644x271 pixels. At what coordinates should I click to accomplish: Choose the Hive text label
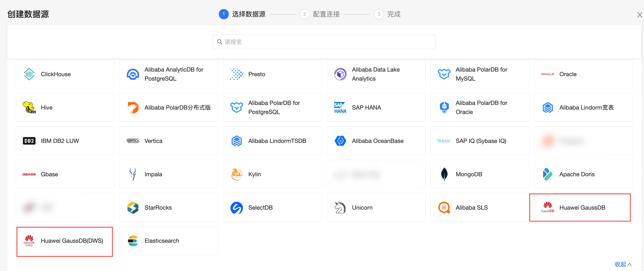tap(47, 107)
